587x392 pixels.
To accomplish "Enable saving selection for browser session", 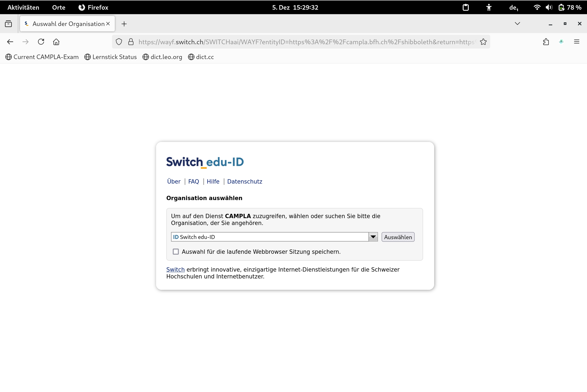I will (x=176, y=252).
